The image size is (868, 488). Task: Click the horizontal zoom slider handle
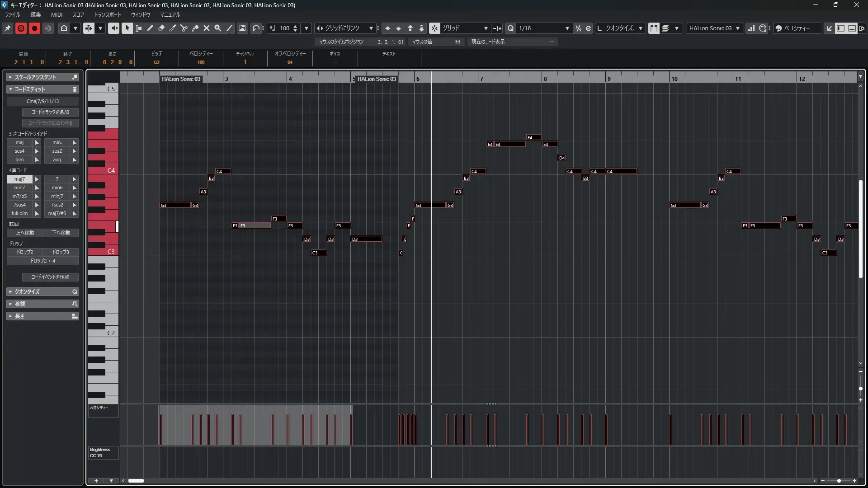click(x=839, y=481)
